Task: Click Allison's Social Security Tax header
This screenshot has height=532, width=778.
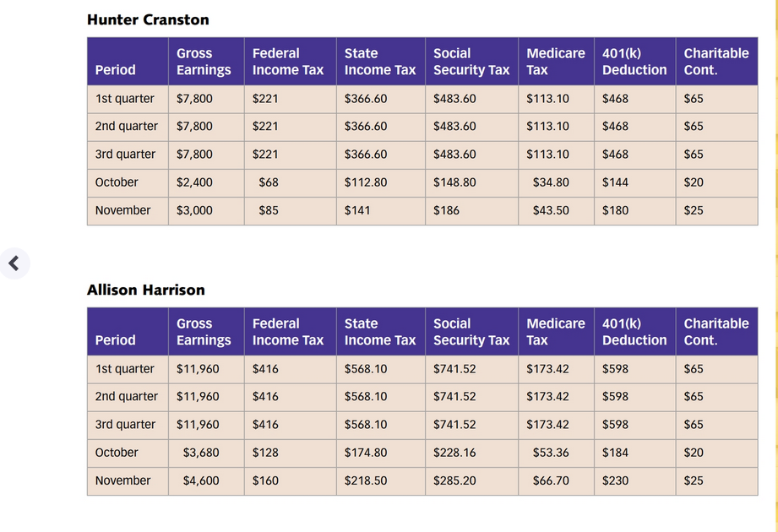Action: (x=472, y=332)
